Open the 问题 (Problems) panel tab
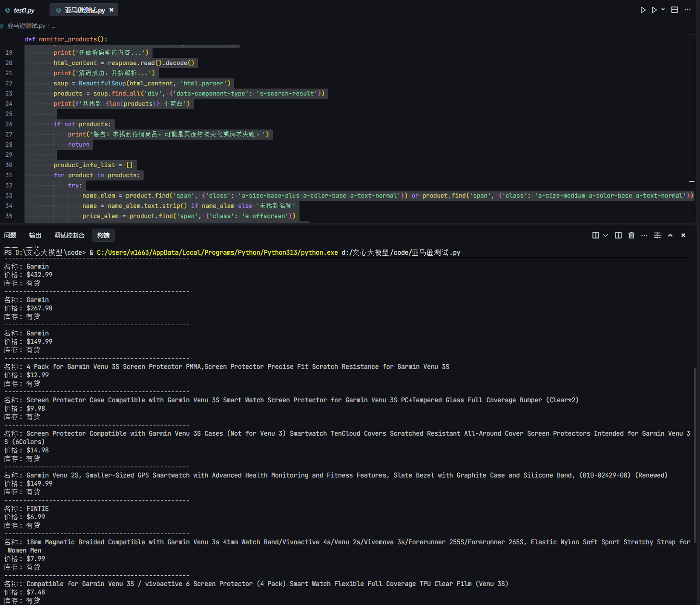This screenshot has height=605, width=700. [10, 235]
